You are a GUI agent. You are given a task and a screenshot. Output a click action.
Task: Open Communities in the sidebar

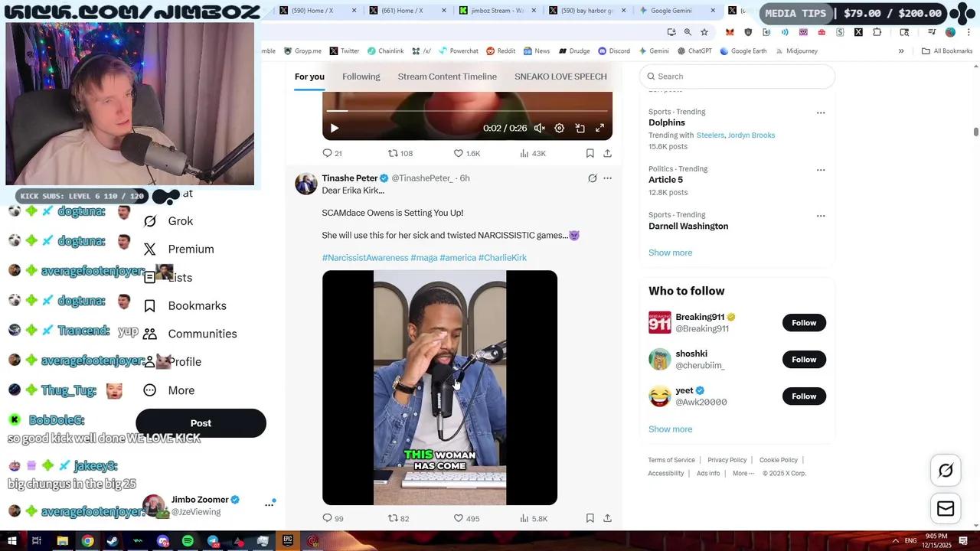tap(202, 333)
